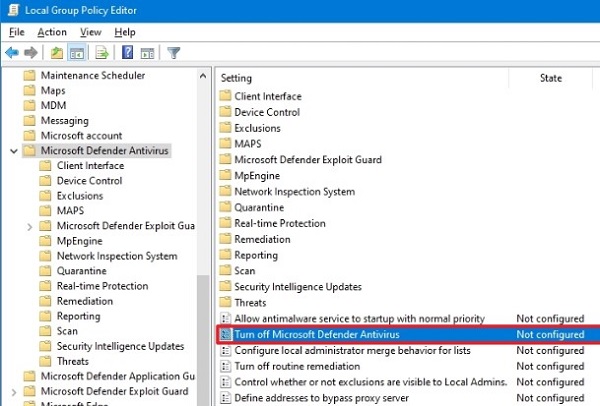This screenshot has width=600, height=406.
Task: Select MAPS subfolder in the tree
Action: tap(70, 210)
